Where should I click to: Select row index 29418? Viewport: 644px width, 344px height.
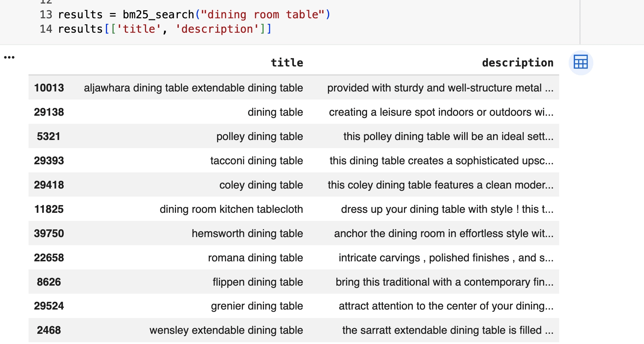coord(49,185)
